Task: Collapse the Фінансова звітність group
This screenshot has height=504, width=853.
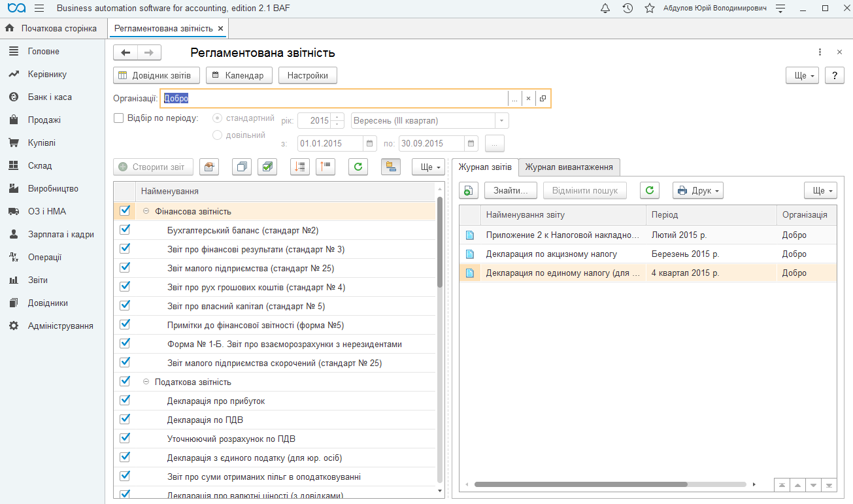Action: [146, 211]
